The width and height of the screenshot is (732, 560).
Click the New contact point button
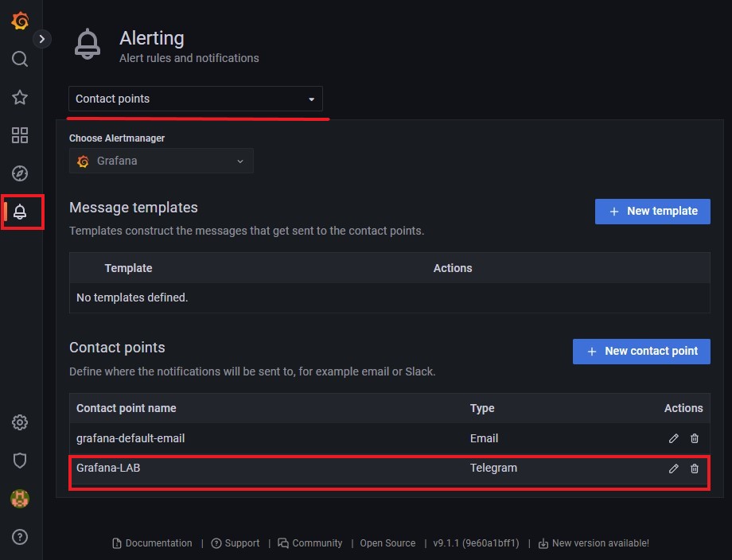tap(641, 352)
